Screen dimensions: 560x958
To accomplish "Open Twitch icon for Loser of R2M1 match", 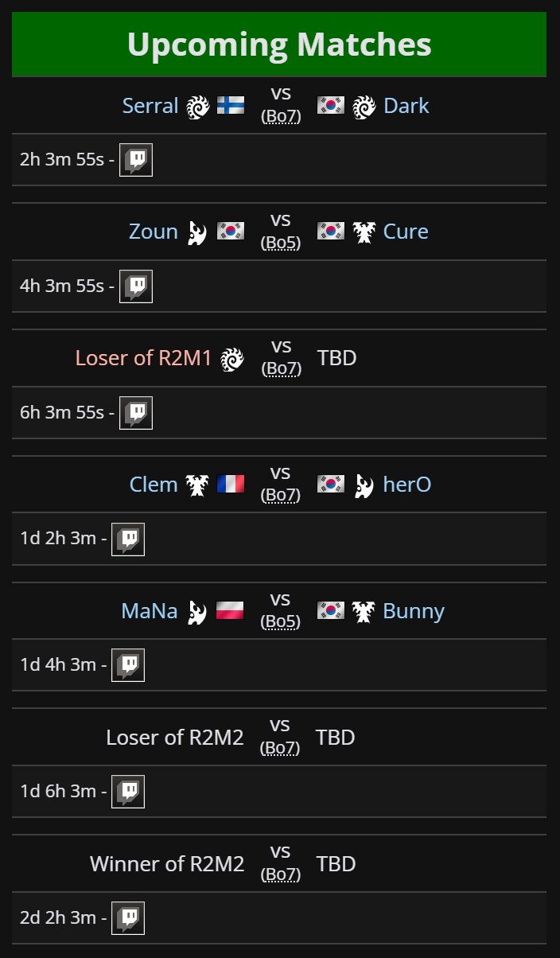I will click(x=136, y=413).
